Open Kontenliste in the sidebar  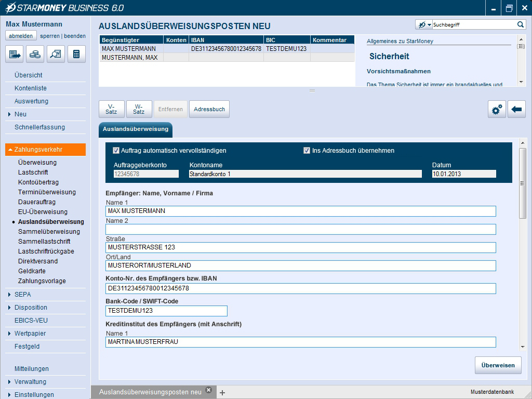point(31,88)
